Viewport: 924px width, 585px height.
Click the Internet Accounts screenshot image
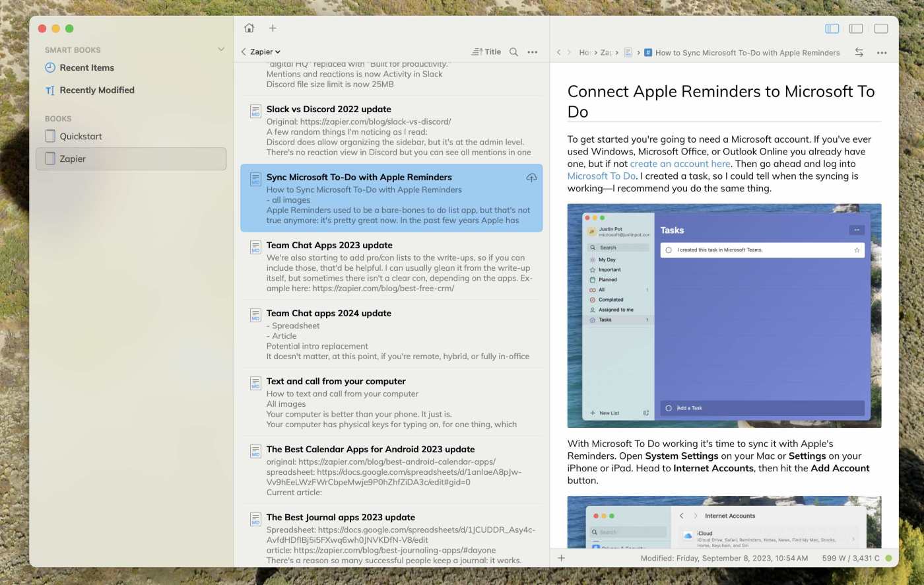(724, 522)
